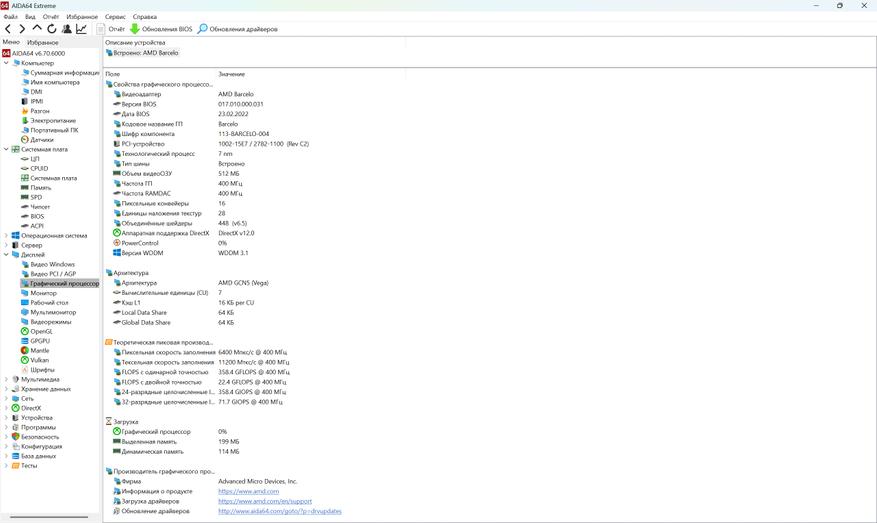Collapse the Компьютер tree node
Screen dimensions: 877x523
[6, 63]
